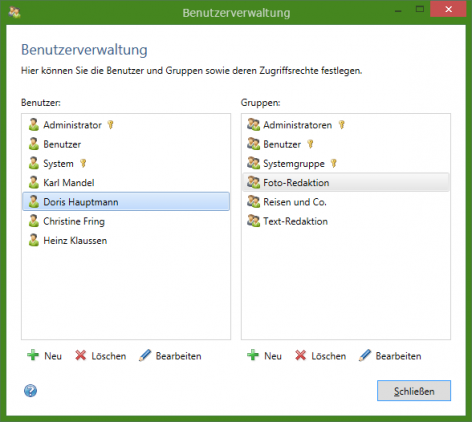Viewport: 472px width, 422px height.
Task: Select the Foto-Redaktion group
Action: pos(346,182)
